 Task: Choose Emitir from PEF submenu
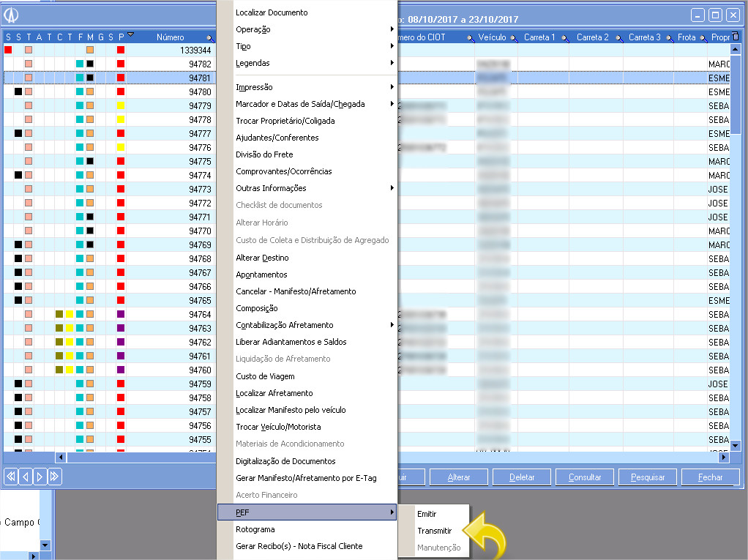click(x=427, y=514)
